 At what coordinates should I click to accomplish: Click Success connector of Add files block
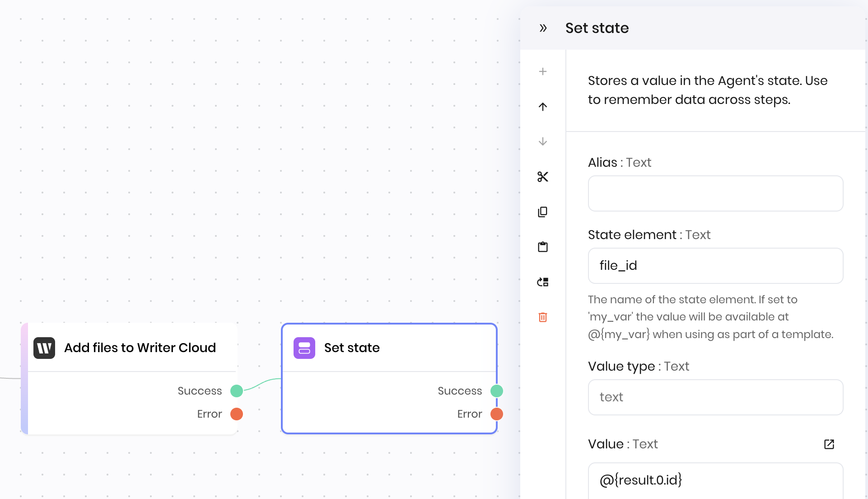point(237,391)
